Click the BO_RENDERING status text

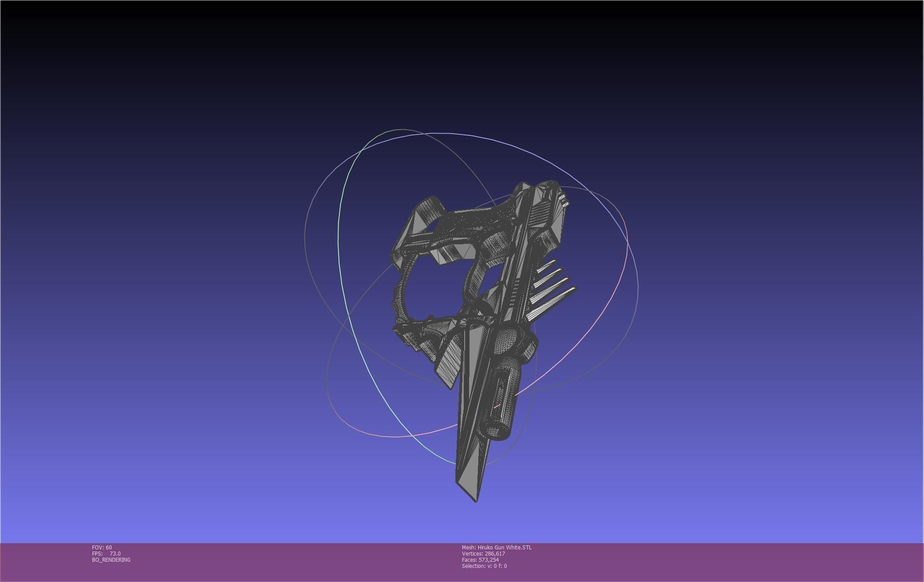click(111, 560)
